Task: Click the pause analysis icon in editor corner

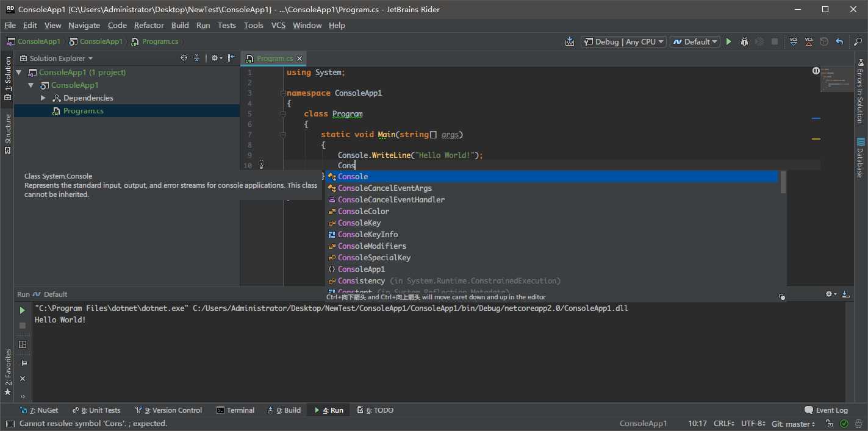Action: click(x=816, y=71)
